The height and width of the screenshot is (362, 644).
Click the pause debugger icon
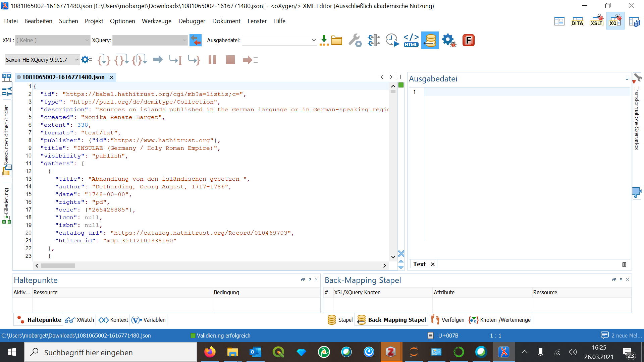tap(212, 60)
